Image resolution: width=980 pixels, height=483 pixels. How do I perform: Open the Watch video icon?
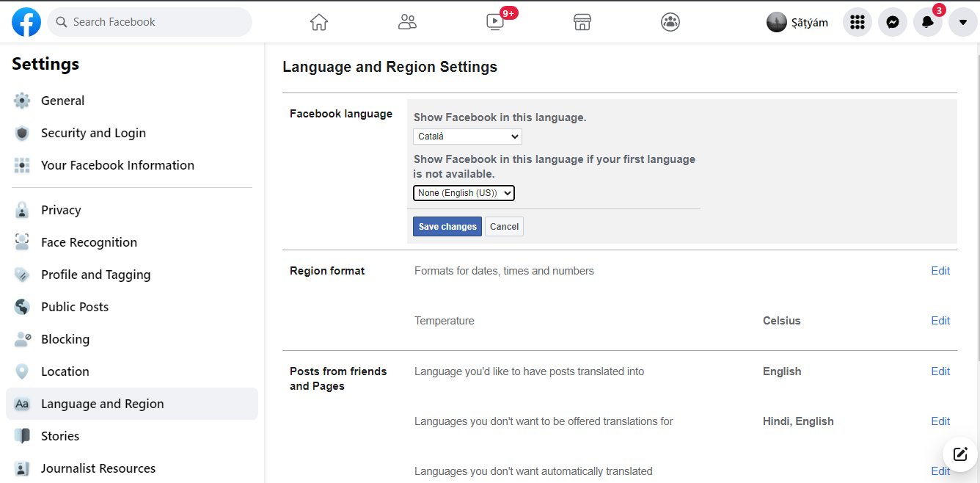click(495, 22)
